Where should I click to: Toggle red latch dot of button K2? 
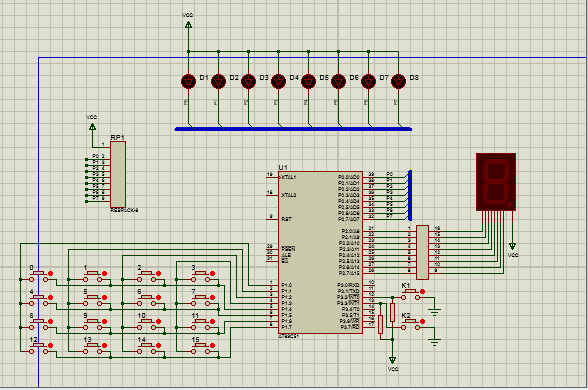pyautogui.click(x=423, y=321)
